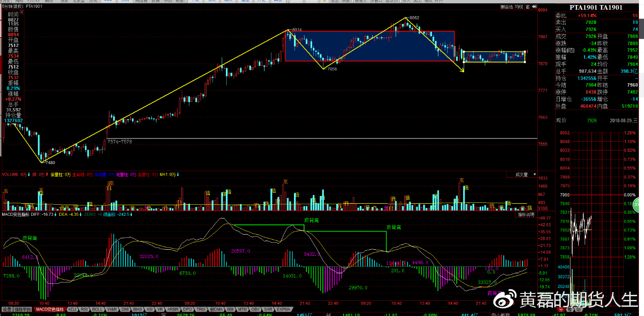Select the MACD变色指标 tab
644x316 pixels.
[50, 309]
